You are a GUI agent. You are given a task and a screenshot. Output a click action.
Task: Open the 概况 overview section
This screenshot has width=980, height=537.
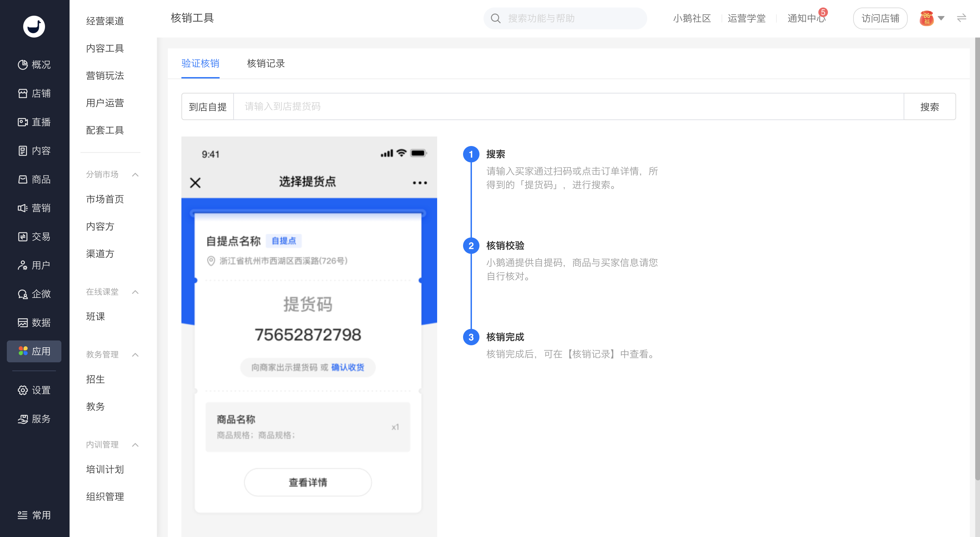[34, 65]
